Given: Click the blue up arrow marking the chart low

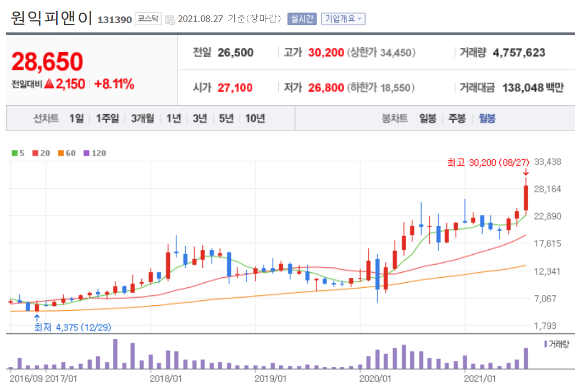Looking at the screenshot, I should pos(37,318).
